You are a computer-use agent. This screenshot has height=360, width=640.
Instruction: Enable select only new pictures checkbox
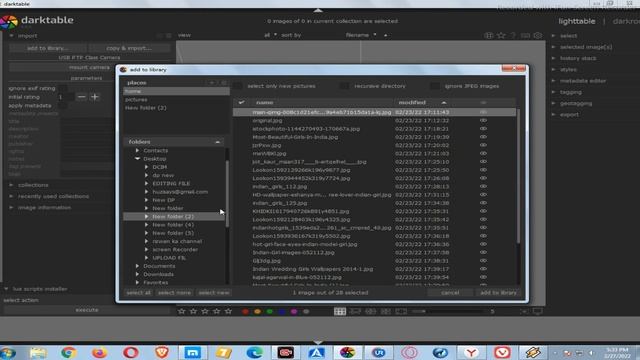(238, 86)
